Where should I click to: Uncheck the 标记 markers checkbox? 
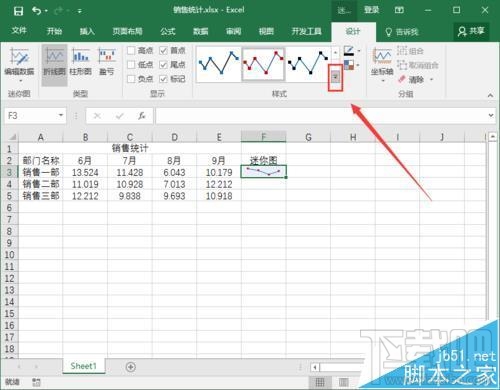click(163, 79)
